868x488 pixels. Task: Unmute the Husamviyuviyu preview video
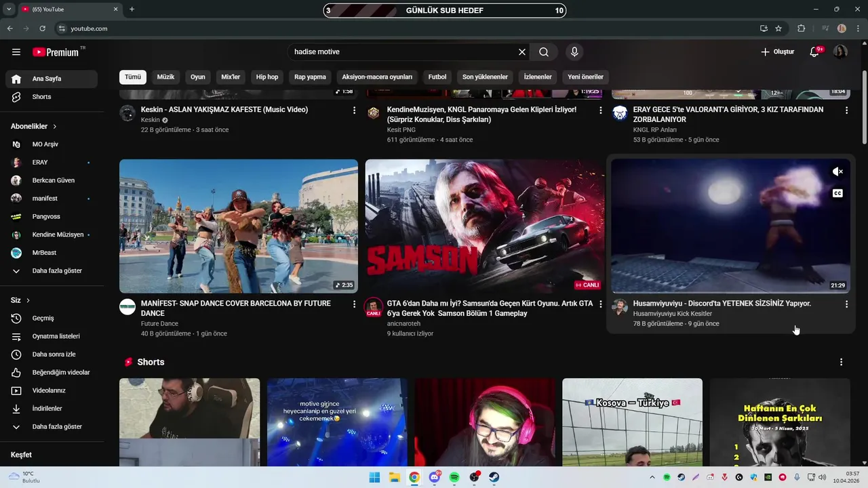click(837, 172)
